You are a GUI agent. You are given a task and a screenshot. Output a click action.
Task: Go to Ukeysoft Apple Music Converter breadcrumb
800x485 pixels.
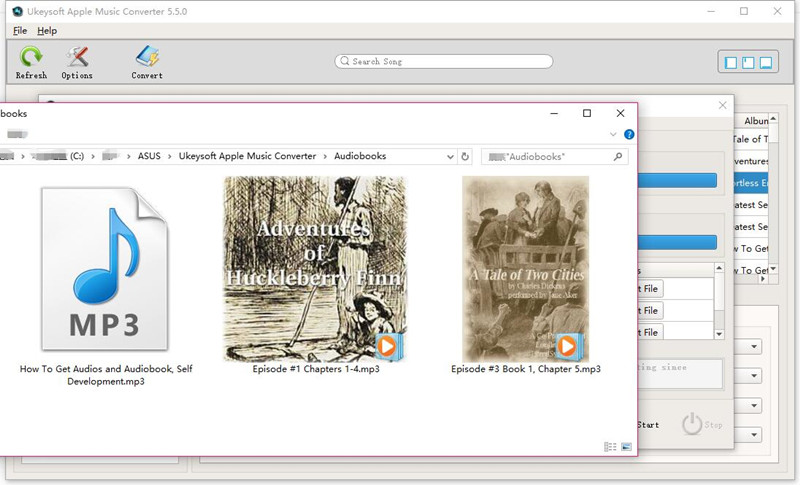click(x=247, y=156)
